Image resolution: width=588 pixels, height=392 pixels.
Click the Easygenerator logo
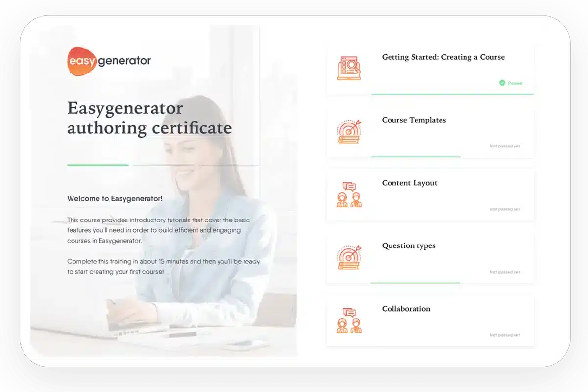[109, 61]
